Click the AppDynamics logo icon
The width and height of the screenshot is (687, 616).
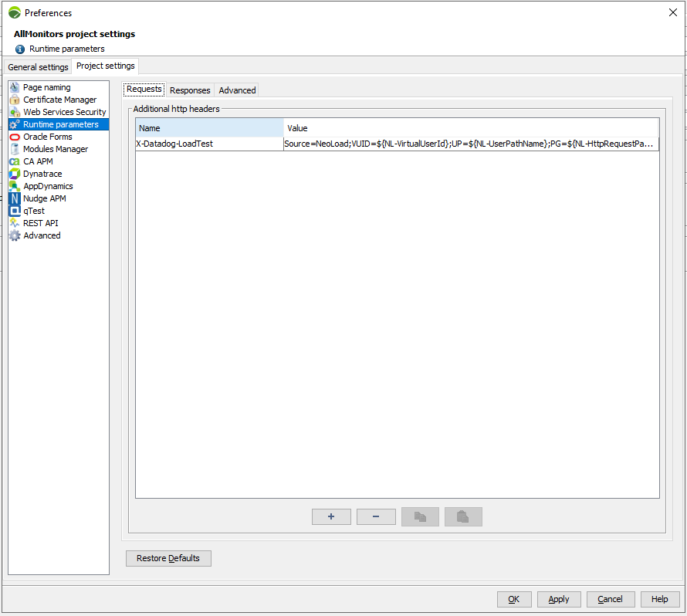(15, 186)
